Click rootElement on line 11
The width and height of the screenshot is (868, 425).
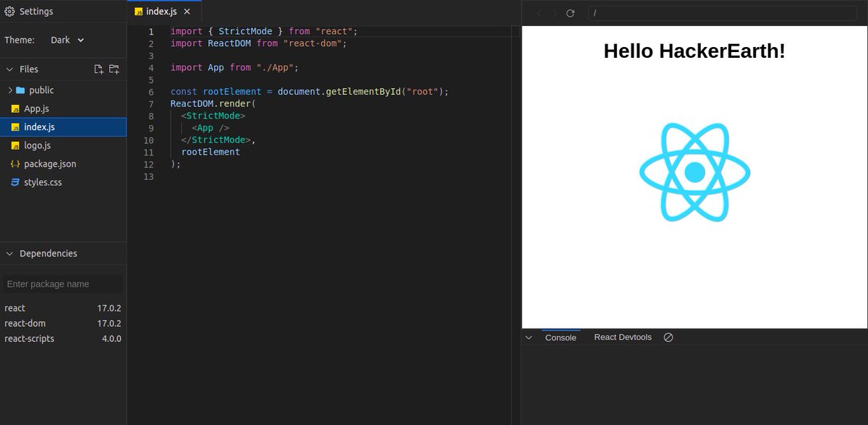(210, 153)
